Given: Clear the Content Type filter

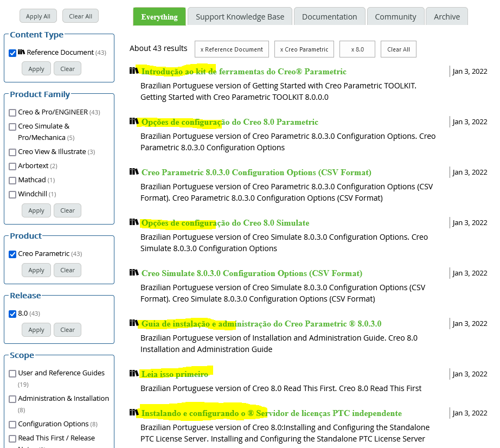Looking at the screenshot, I should [x=67, y=68].
